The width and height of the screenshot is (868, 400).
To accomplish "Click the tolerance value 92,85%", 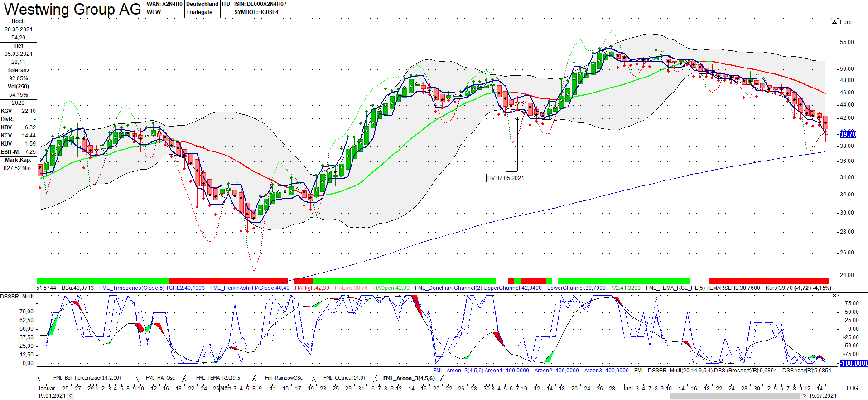I will click(x=19, y=78).
